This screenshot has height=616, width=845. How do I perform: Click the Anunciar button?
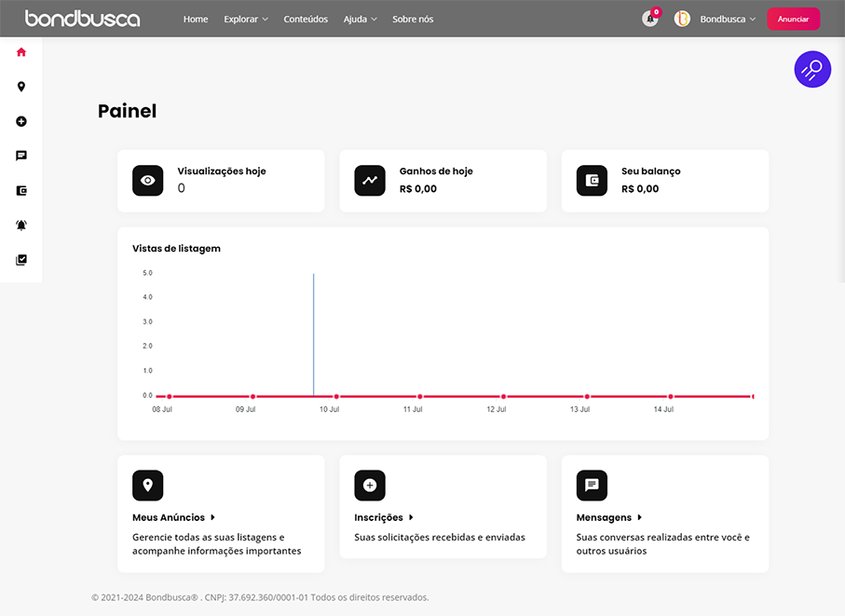point(793,19)
